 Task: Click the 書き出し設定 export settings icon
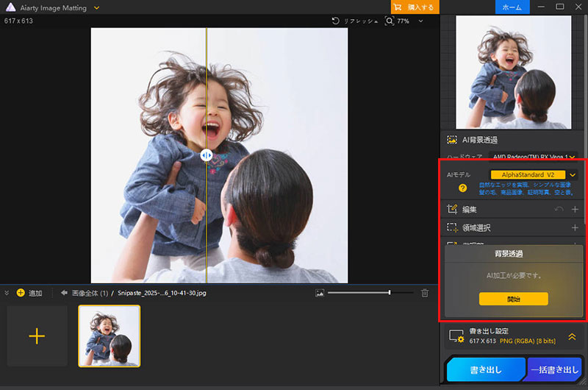[456, 336]
